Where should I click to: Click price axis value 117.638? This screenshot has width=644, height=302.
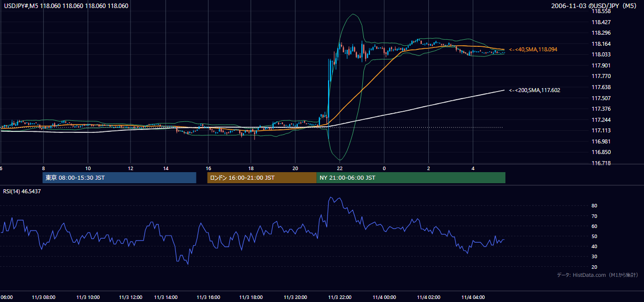click(x=601, y=87)
